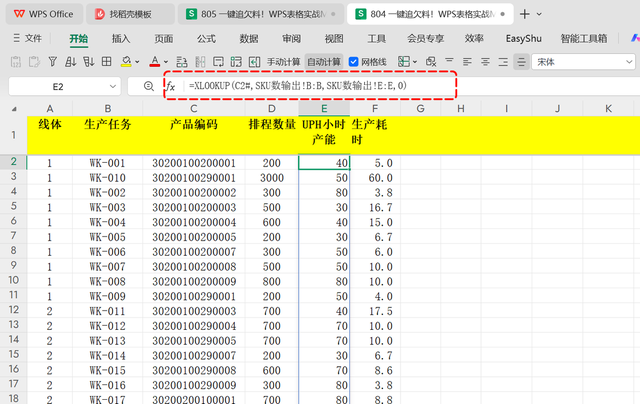Switch to 手动计算 manual calculation

click(283, 62)
